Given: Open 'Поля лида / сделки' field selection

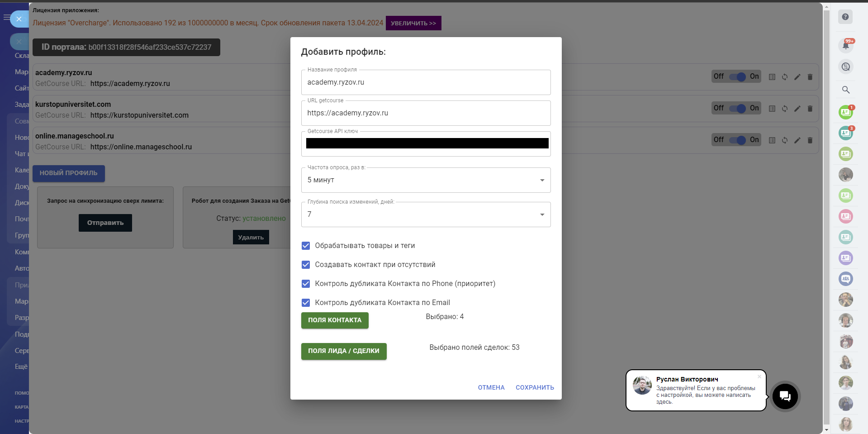Looking at the screenshot, I should (x=344, y=351).
